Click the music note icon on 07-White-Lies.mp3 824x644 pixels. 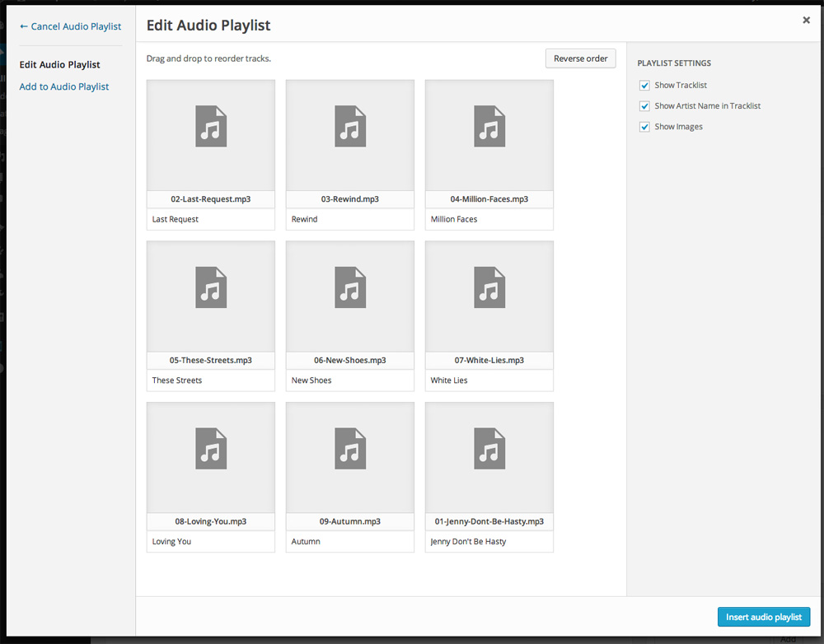coord(489,287)
